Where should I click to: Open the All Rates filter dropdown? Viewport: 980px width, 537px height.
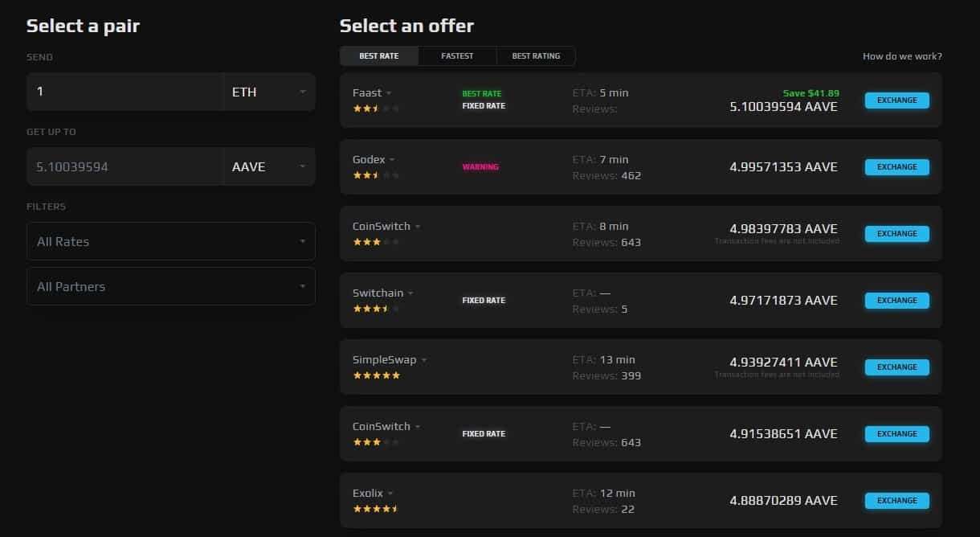170,241
